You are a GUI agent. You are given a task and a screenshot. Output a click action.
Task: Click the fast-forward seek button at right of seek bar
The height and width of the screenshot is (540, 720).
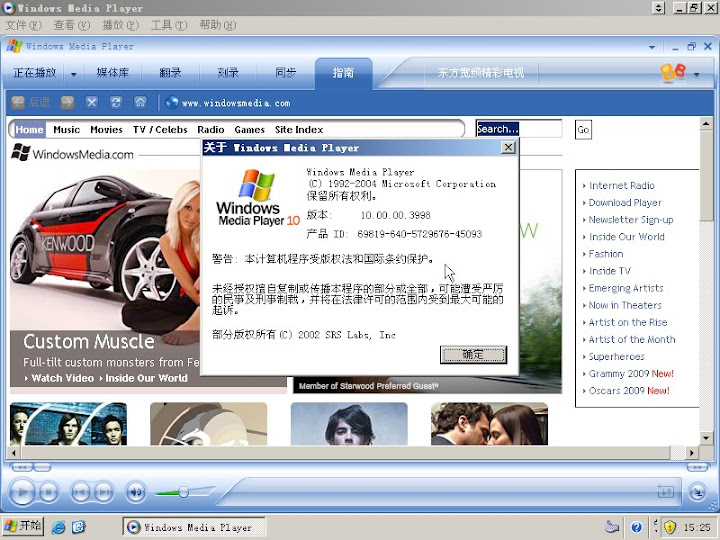click(x=697, y=467)
